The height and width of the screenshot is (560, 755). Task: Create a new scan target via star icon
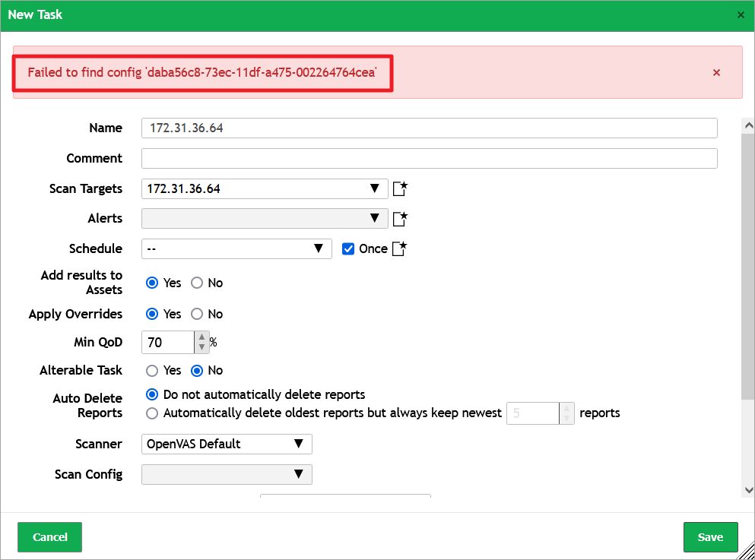(x=400, y=188)
